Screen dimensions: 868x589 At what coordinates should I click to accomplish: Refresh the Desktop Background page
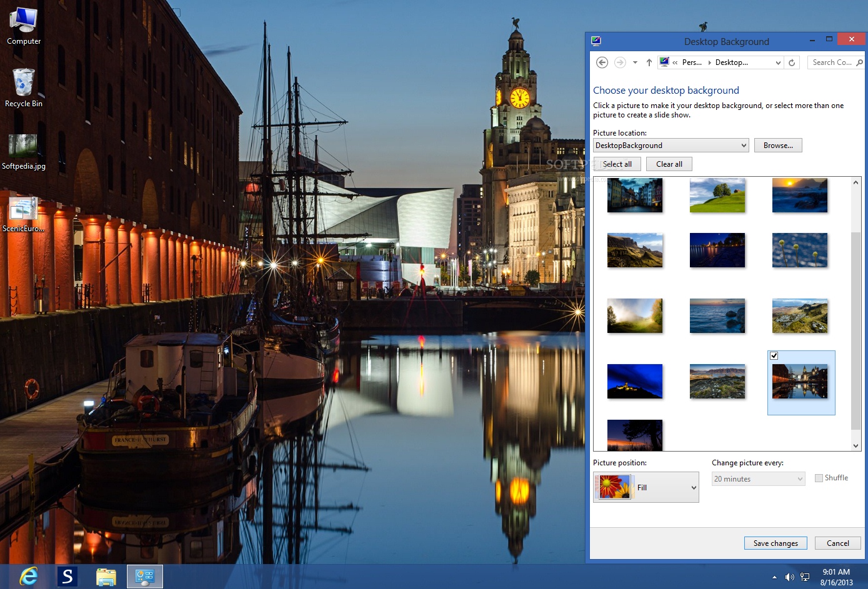click(x=792, y=62)
